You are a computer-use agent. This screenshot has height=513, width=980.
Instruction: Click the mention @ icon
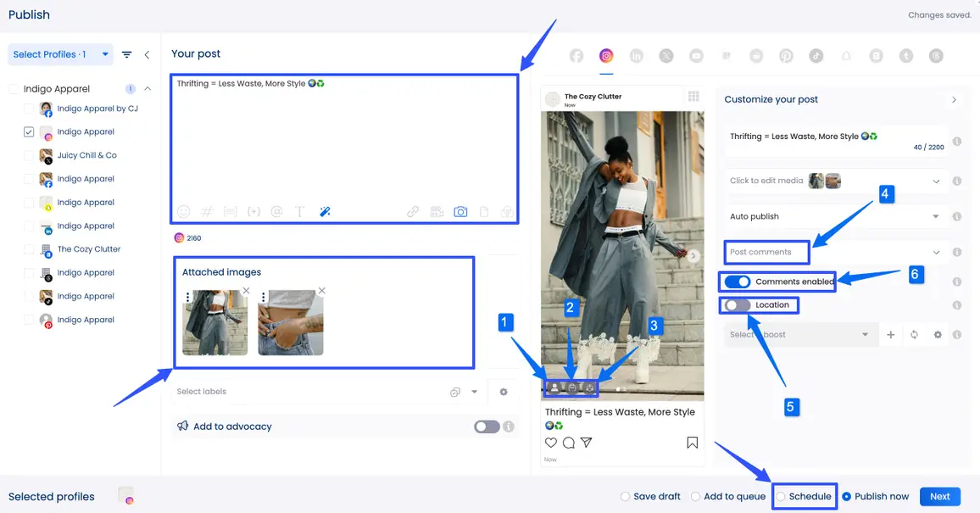[x=276, y=212]
